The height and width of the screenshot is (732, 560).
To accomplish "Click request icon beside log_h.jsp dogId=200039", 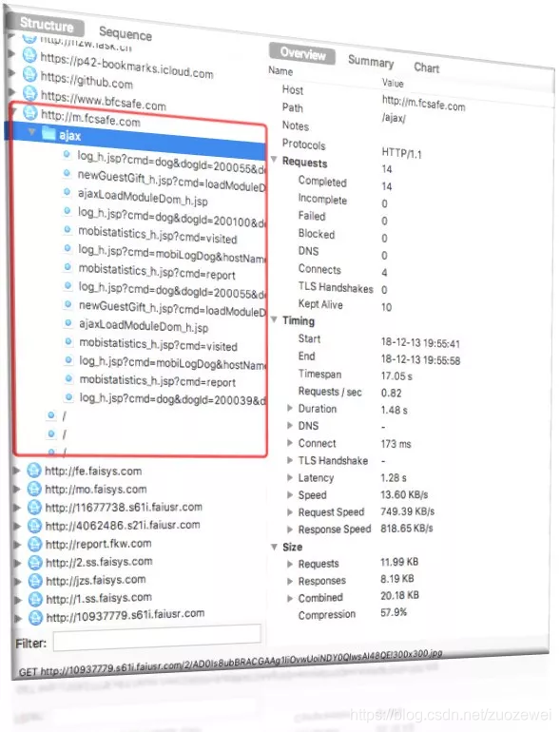I will pos(69,396).
